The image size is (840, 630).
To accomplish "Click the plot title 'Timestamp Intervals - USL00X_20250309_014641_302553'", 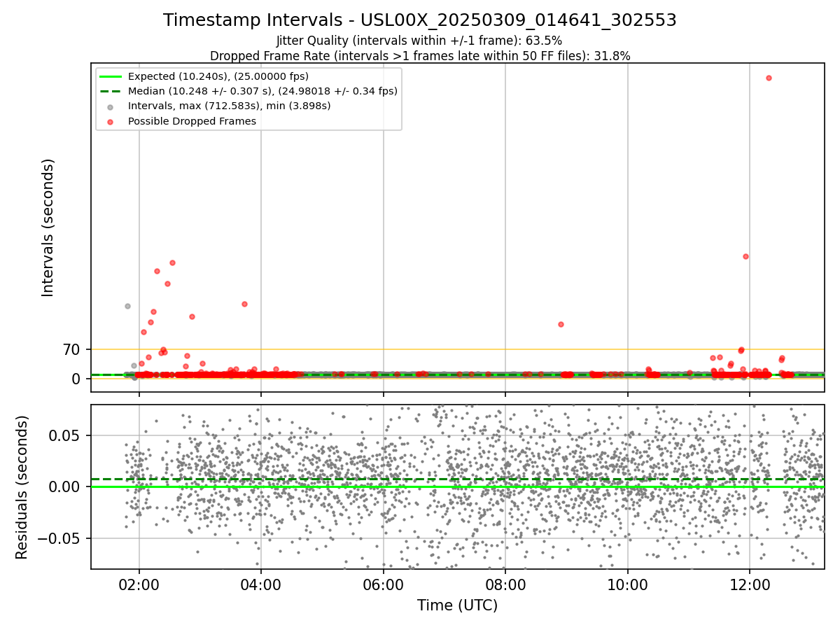I will pyautogui.click(x=420, y=20).
